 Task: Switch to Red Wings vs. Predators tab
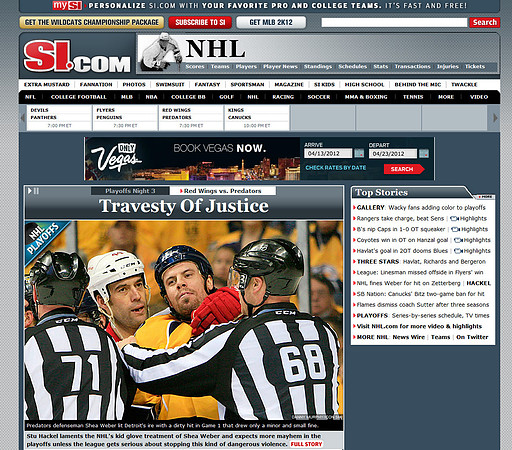tap(223, 191)
